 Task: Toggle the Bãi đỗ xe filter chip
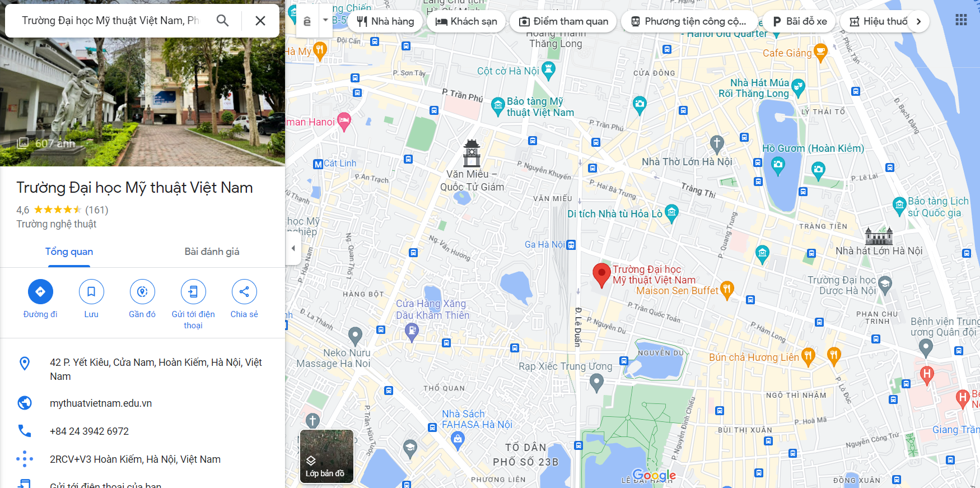click(x=800, y=21)
